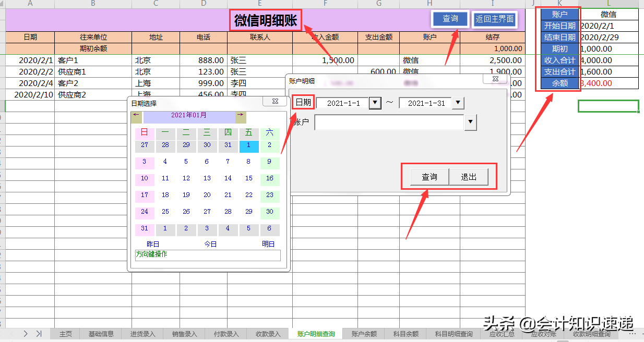644x342 pixels.
Task: Switch to 销售录入 sheet tab
Action: pyautogui.click(x=184, y=334)
